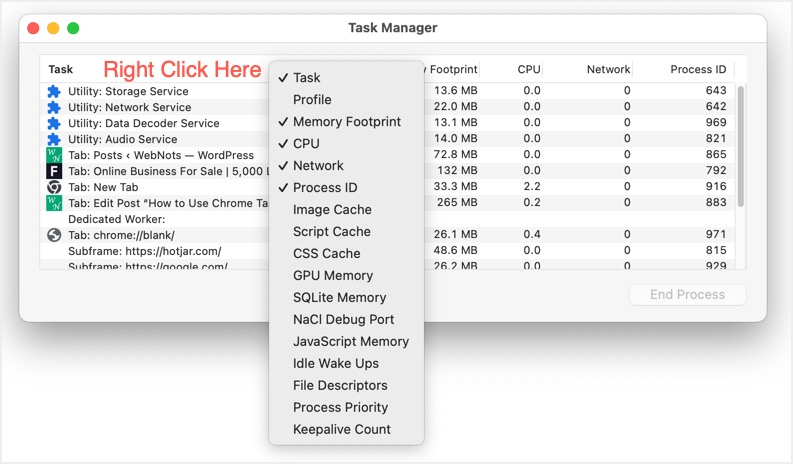793x464 pixels.
Task: Click the WebNots favicon for the Posts tab
Action: (x=54, y=156)
